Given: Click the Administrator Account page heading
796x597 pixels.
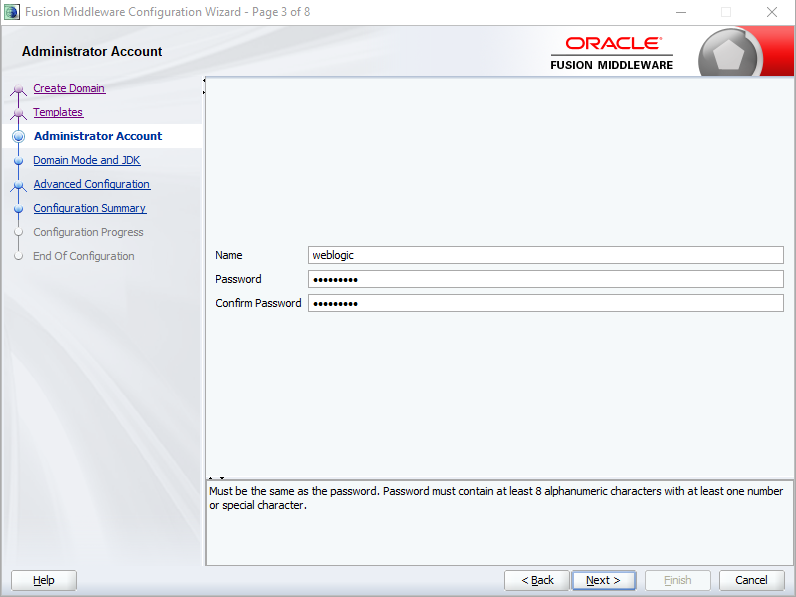Looking at the screenshot, I should pos(92,51).
